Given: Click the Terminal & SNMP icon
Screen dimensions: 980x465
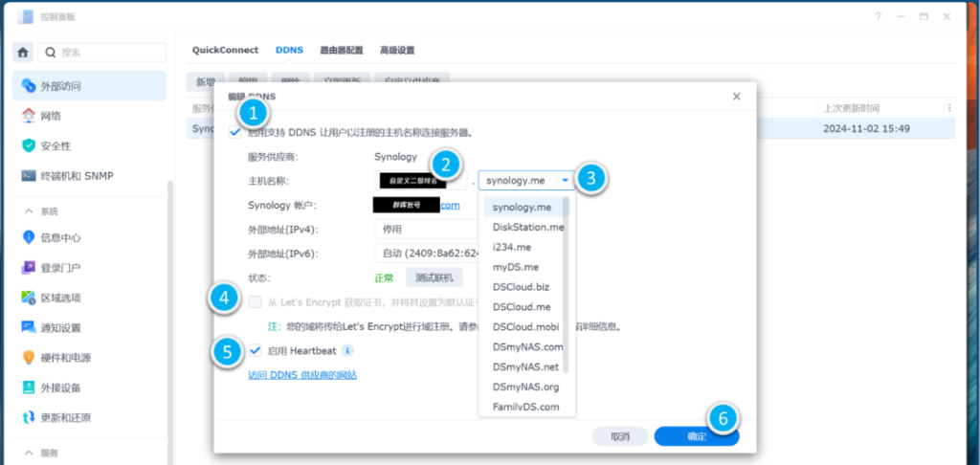Looking at the screenshot, I should click(28, 176).
